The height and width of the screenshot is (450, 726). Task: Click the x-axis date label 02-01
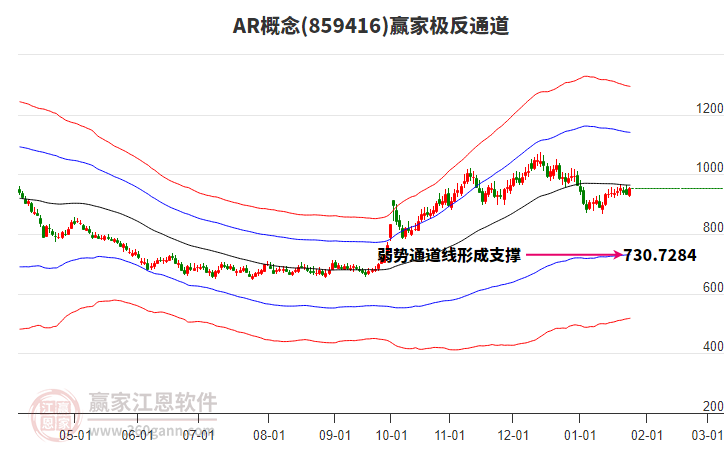point(647,435)
